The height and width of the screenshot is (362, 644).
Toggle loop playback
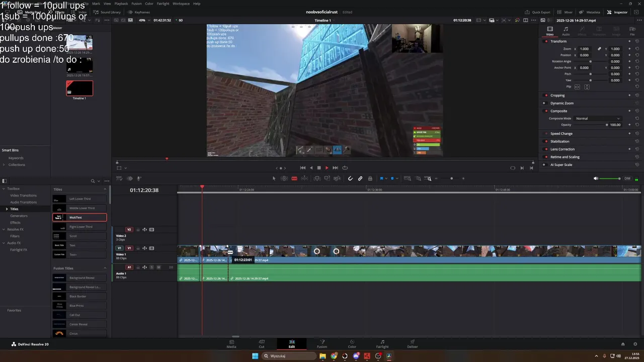point(345,168)
